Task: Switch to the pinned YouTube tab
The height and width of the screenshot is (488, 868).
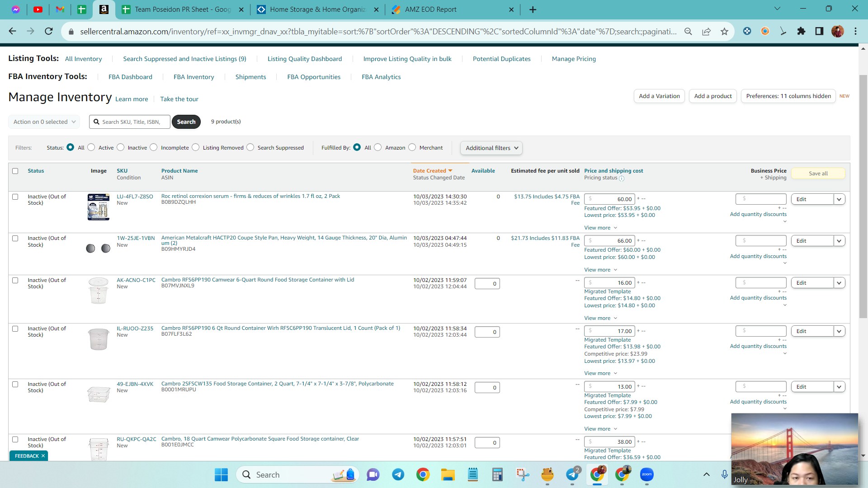Action: click(x=38, y=9)
